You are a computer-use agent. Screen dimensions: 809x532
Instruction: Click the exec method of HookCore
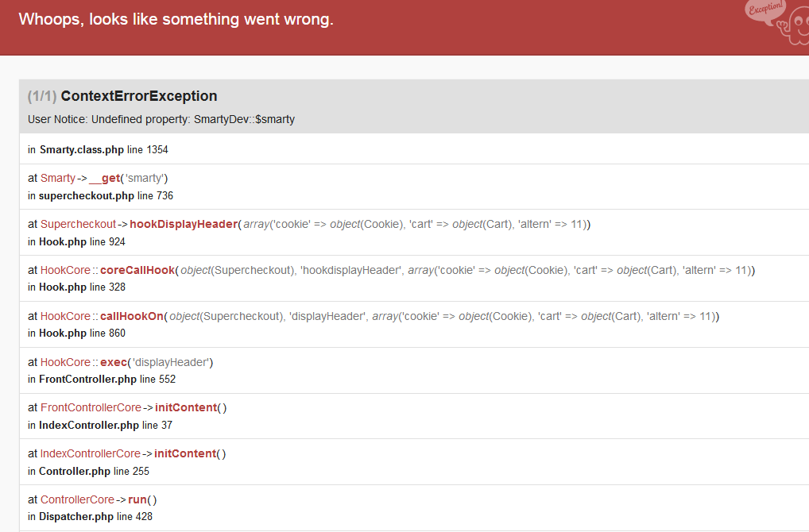point(114,362)
